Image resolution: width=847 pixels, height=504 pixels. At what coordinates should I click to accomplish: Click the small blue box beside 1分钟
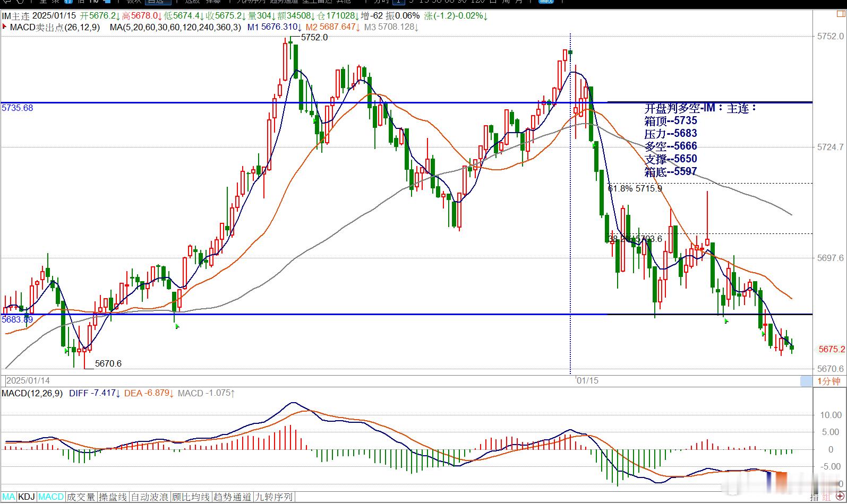coord(806,381)
